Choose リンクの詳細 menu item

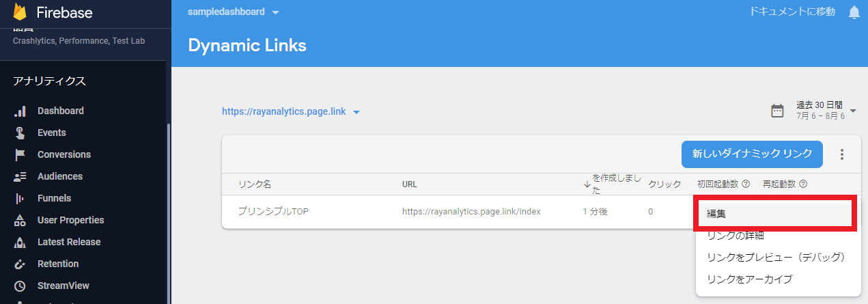point(736,236)
